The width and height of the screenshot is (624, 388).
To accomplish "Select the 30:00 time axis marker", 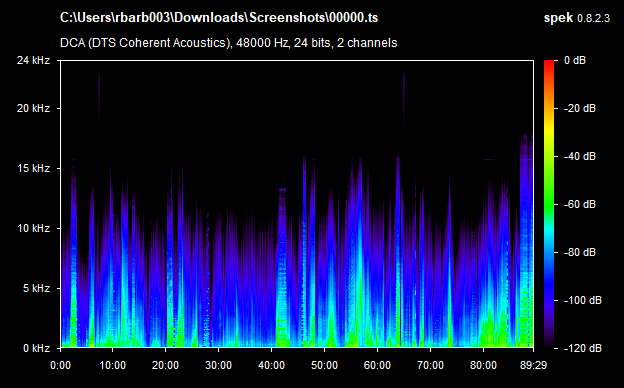I will tap(218, 365).
